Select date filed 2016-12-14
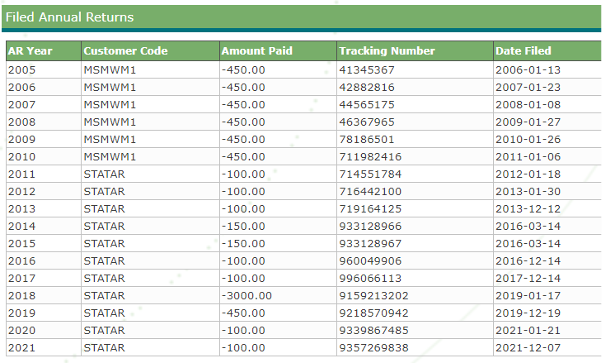 pyautogui.click(x=528, y=261)
